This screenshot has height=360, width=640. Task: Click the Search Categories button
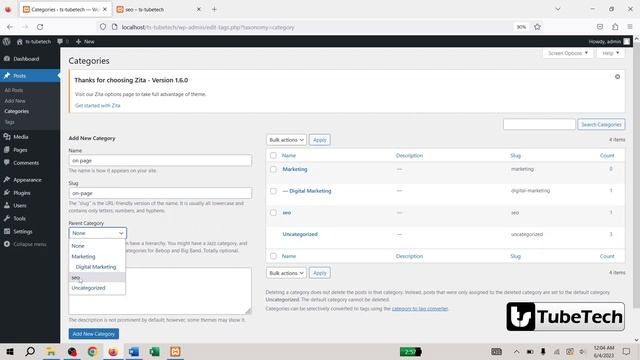[x=601, y=124]
